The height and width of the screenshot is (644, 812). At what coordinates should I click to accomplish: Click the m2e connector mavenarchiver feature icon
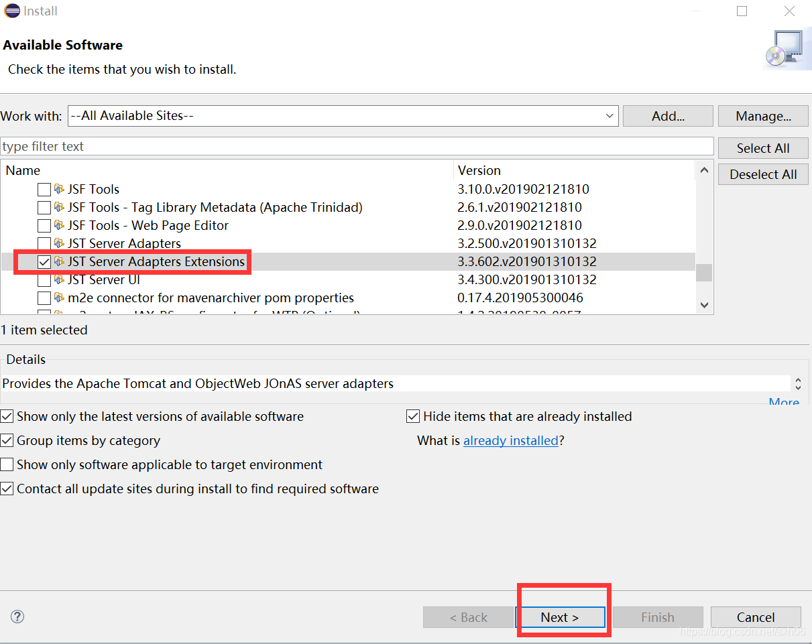[x=59, y=298]
